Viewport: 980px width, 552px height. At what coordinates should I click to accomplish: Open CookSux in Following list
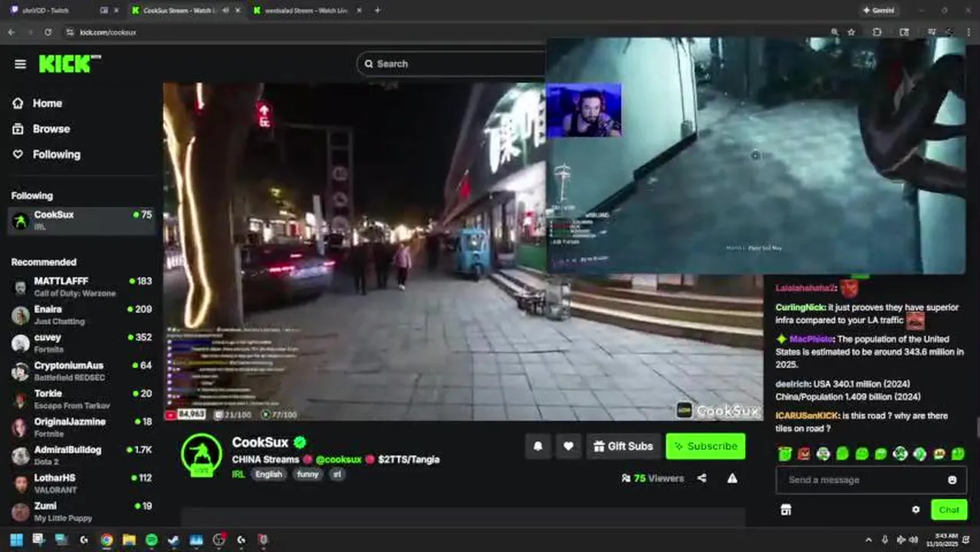point(81,220)
